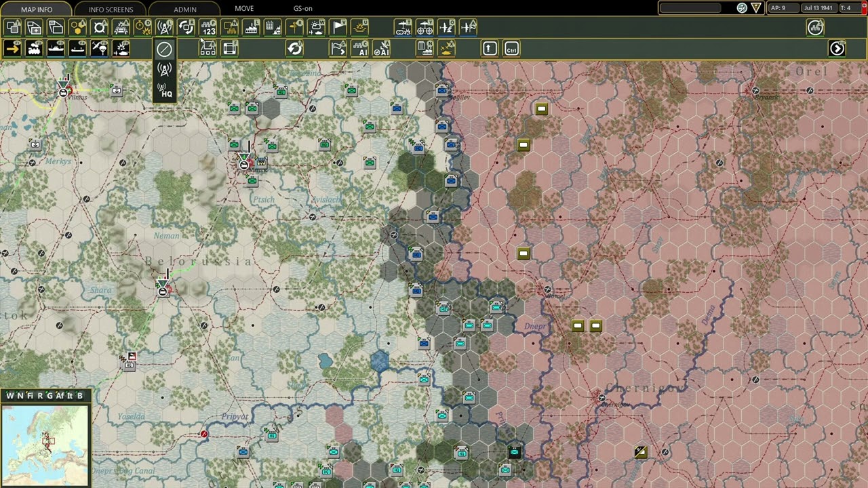The image size is (868, 488).
Task: Select the plain antenna range option
Action: pos(164,68)
